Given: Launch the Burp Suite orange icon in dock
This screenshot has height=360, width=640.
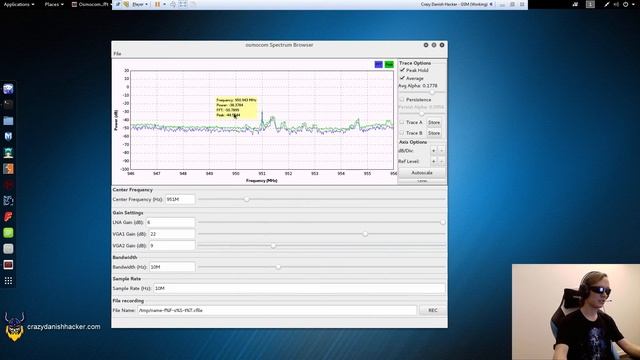Looking at the screenshot, I should pyautogui.click(x=8, y=169).
